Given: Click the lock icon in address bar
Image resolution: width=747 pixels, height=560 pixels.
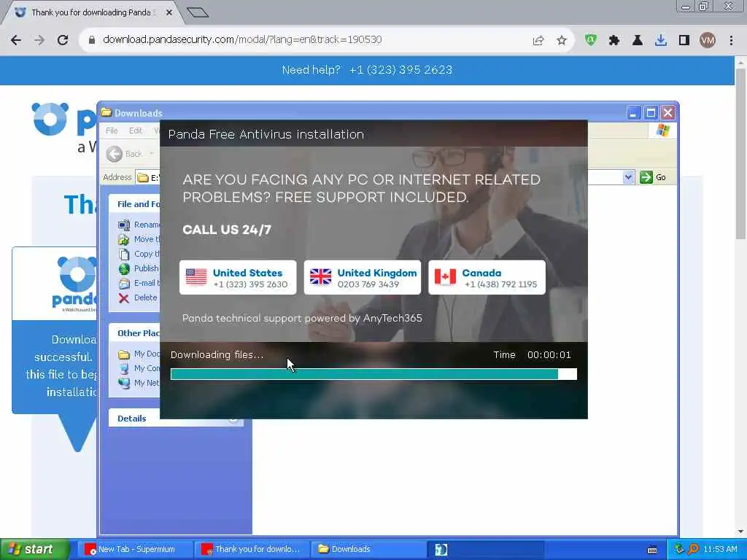Looking at the screenshot, I should point(92,40).
